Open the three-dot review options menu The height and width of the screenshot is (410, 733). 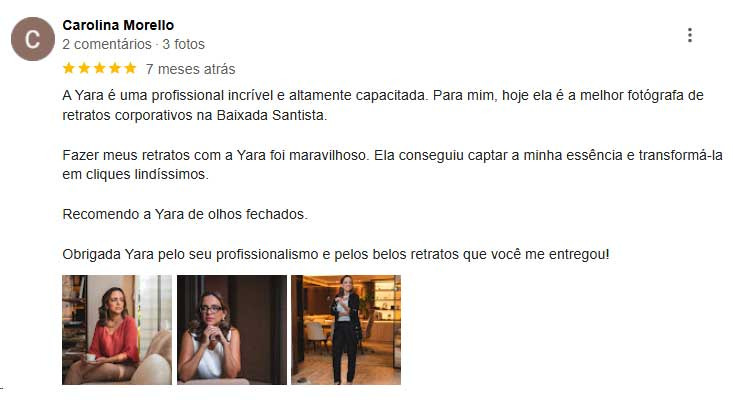(690, 35)
